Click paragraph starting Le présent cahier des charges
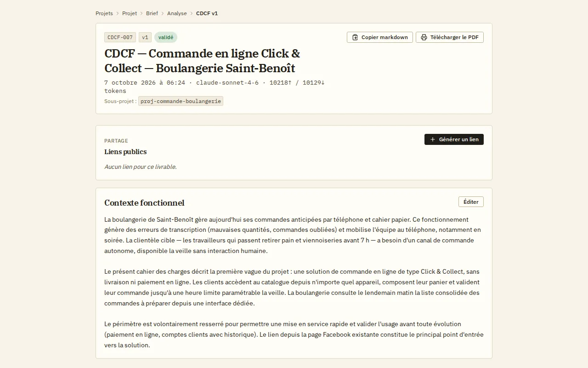The height and width of the screenshot is (368, 588). pos(294,287)
